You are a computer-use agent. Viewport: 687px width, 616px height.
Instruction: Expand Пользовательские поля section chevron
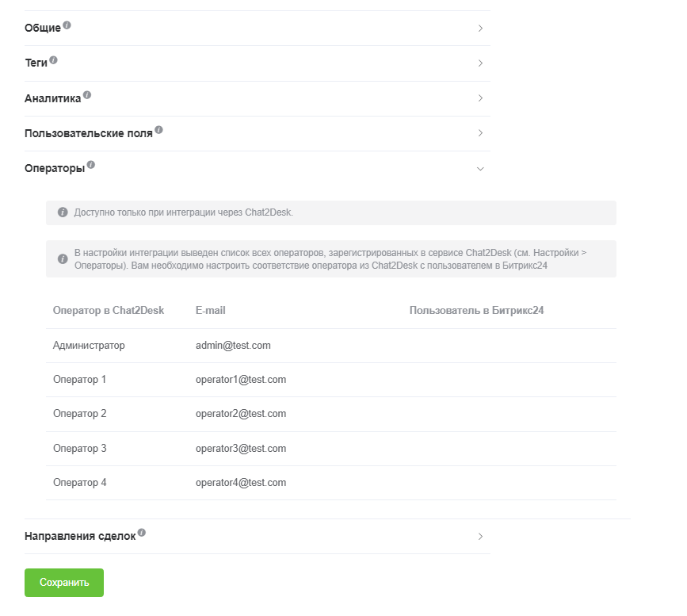pos(480,133)
